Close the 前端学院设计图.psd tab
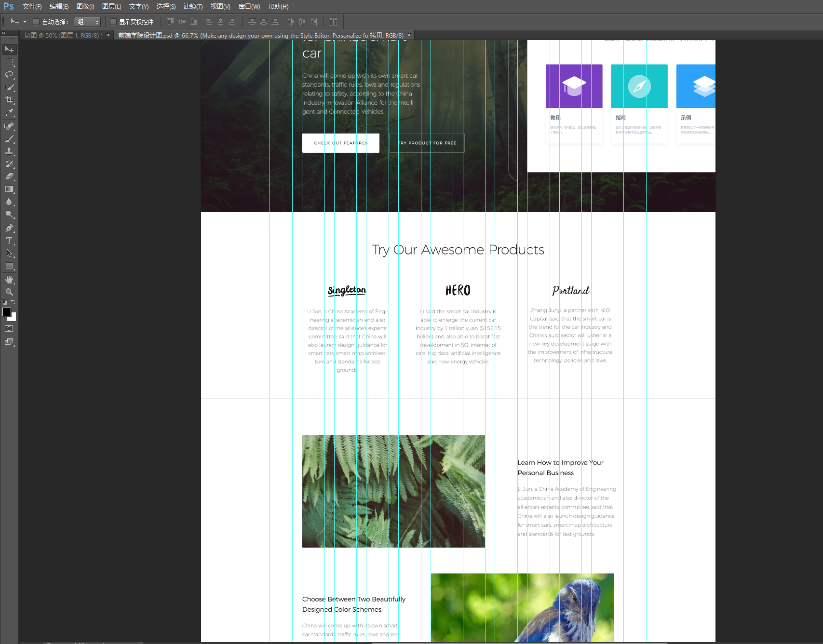Screen dimensions: 823x644 [409, 35]
